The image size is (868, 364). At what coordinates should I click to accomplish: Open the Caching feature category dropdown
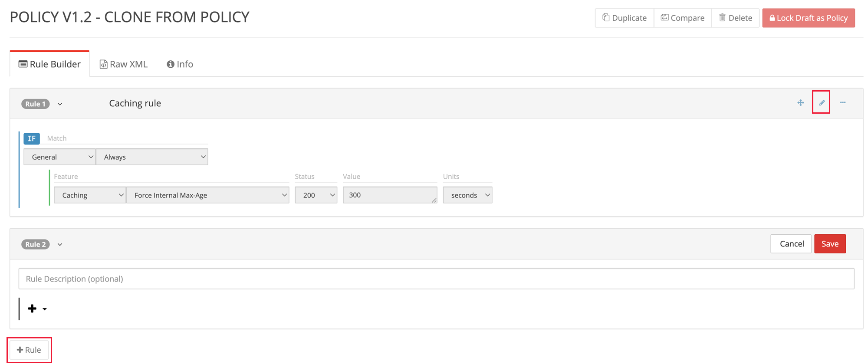click(x=90, y=195)
